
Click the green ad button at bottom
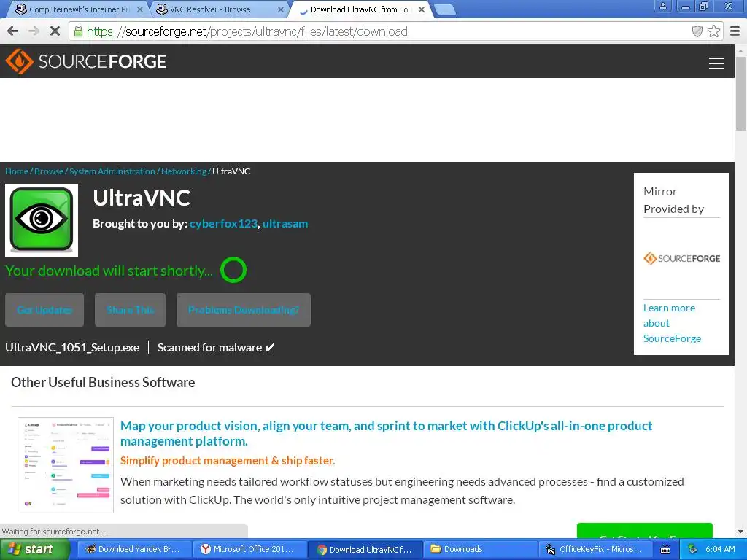tap(645, 531)
